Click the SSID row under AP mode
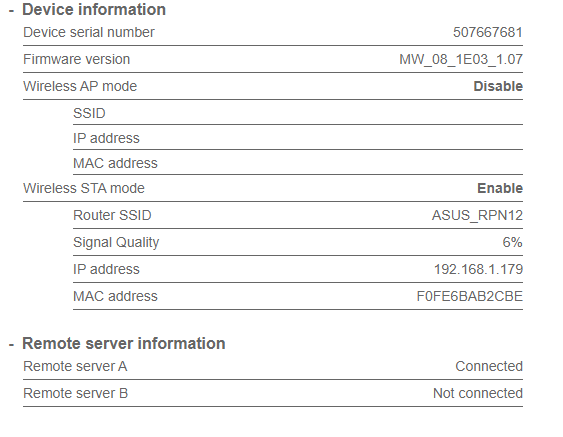Image resolution: width=563 pixels, height=437 pixels. [298, 113]
